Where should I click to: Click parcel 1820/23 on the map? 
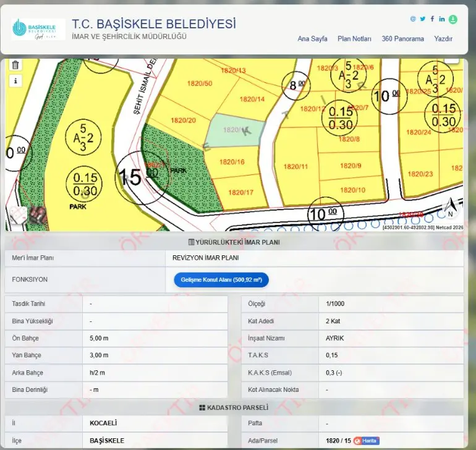420,174
